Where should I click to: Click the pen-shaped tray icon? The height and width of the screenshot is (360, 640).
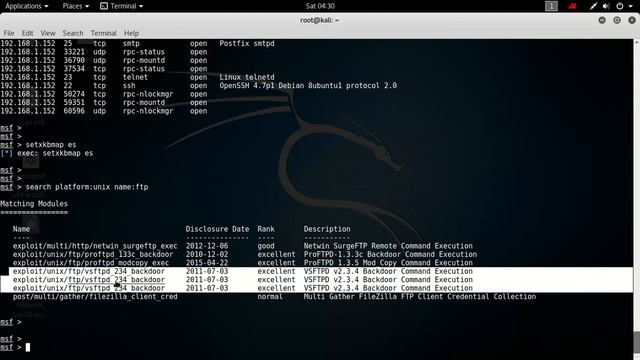click(593, 6)
